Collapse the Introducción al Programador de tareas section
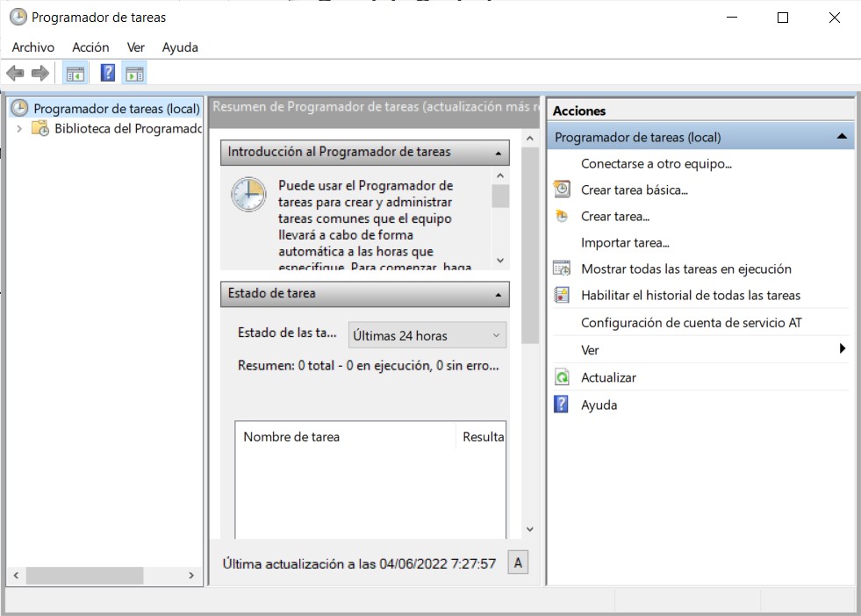 499,153
